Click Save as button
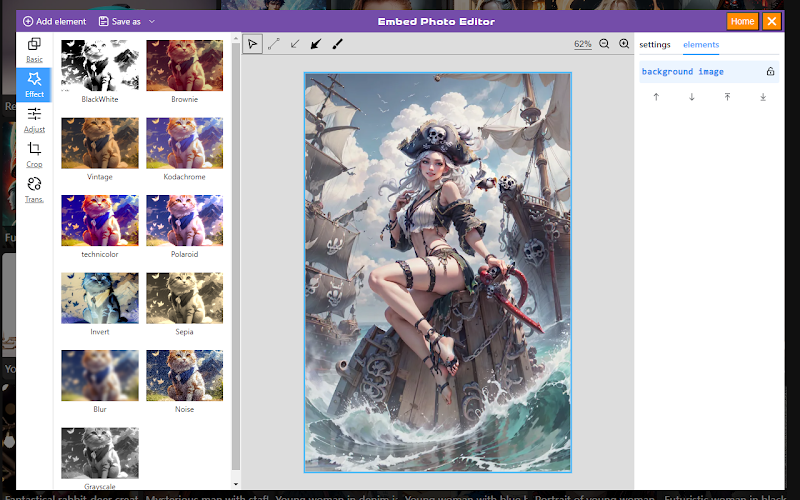This screenshot has width=800, height=500. point(119,21)
